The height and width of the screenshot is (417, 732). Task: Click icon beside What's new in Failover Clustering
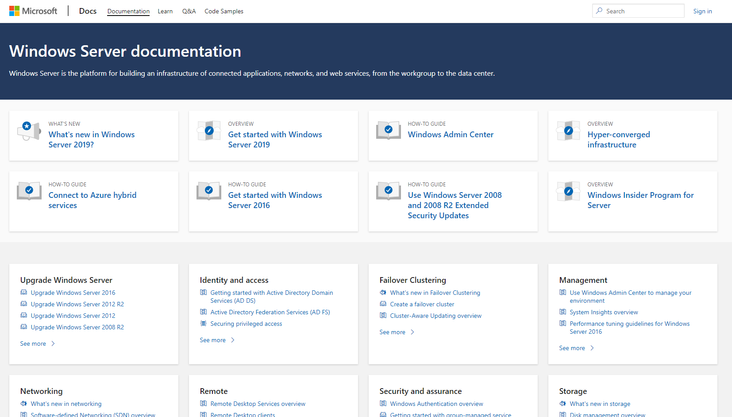(x=383, y=292)
